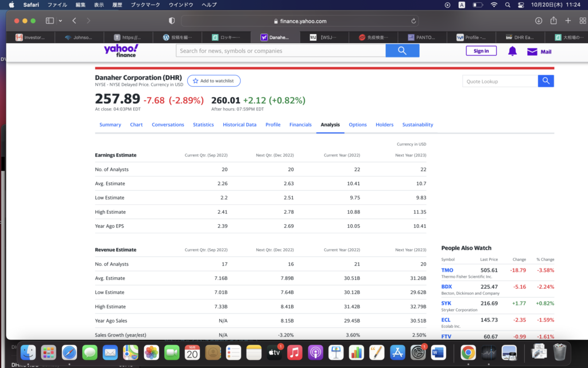Click the Sign in button
Viewport: 588px width, 368px height.
pyautogui.click(x=481, y=51)
